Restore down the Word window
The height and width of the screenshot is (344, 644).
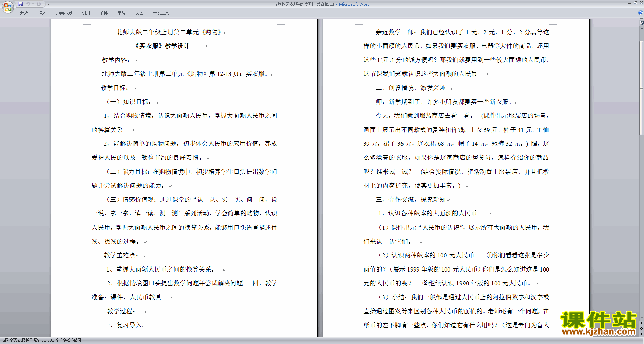[x=635, y=3]
